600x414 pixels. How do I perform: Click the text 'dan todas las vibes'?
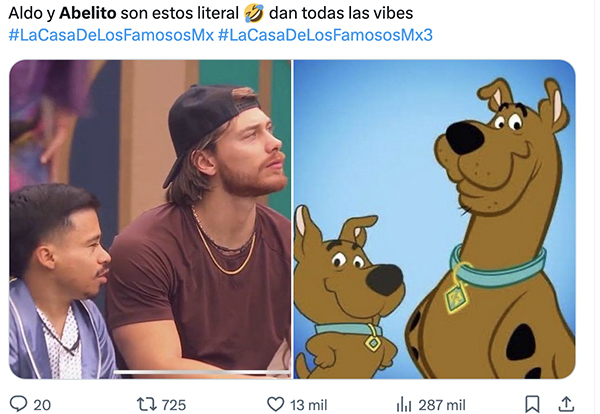pos(341,13)
